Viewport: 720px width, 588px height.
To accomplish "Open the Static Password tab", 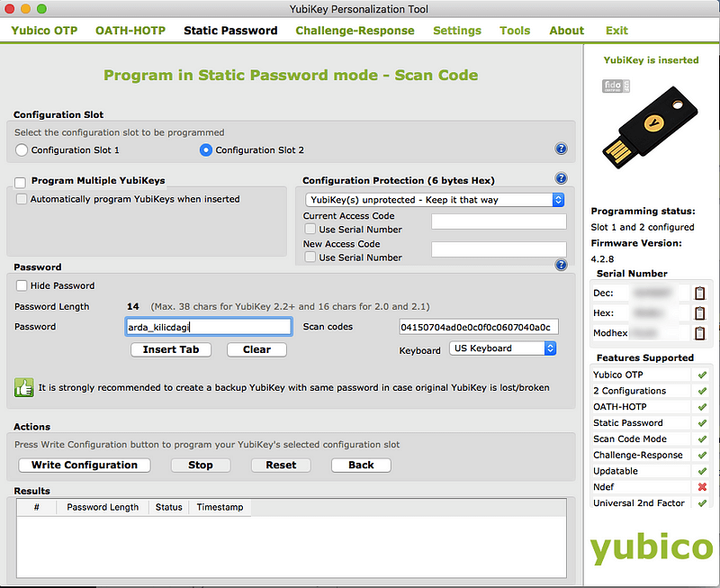I will pos(230,31).
